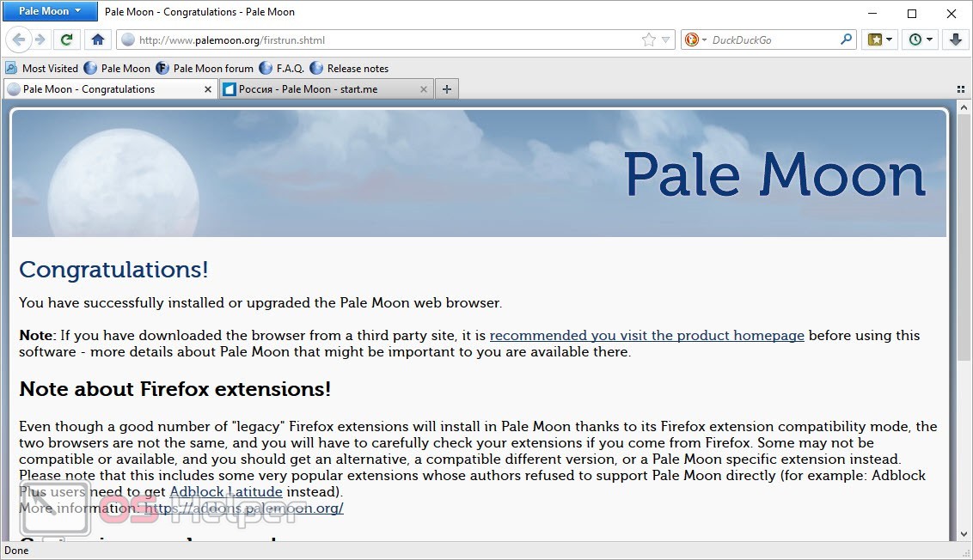
Task: Expand the URL history dropdown arrow
Action: pyautogui.click(x=666, y=40)
